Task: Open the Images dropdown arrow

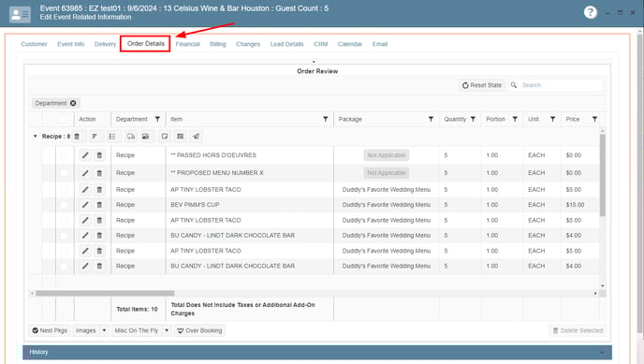Action: tap(104, 330)
